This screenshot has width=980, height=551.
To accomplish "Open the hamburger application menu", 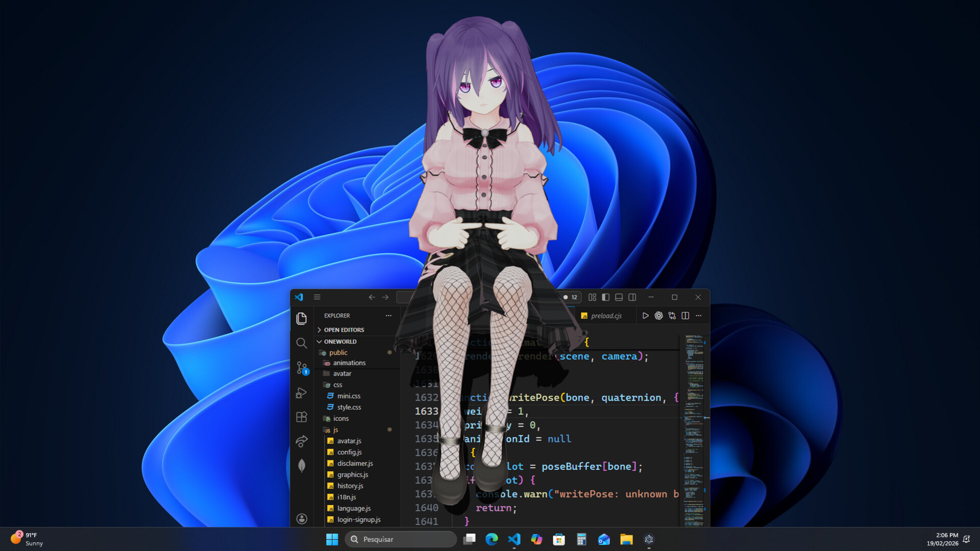I will [x=317, y=297].
